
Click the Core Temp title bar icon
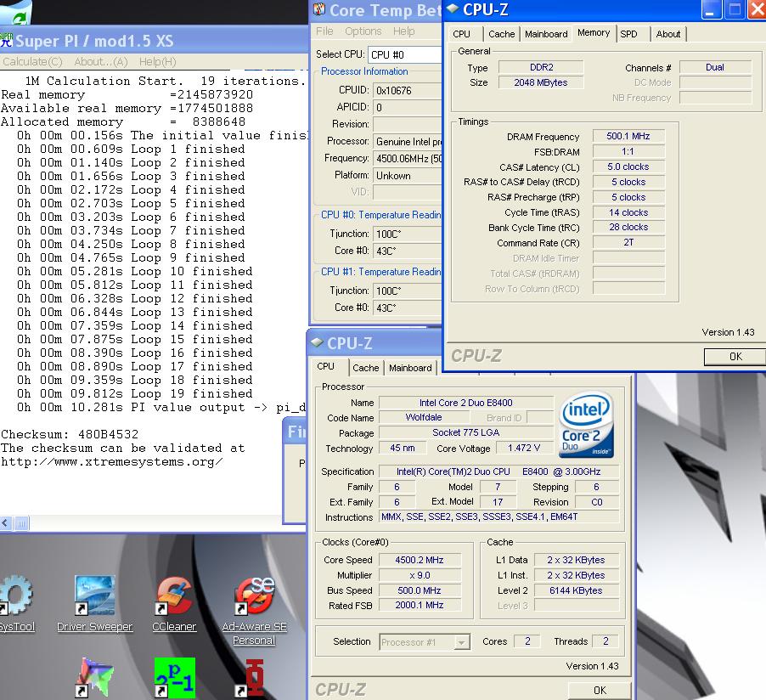[319, 10]
